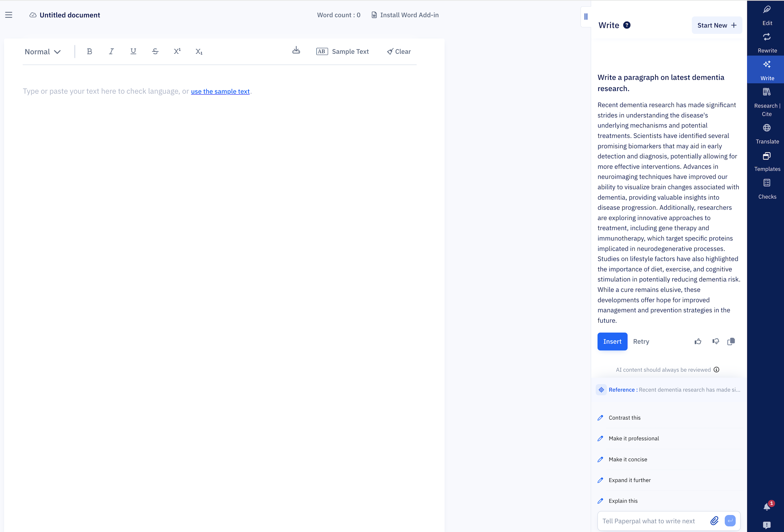
Task: Copy the generated paragraph
Action: click(731, 342)
